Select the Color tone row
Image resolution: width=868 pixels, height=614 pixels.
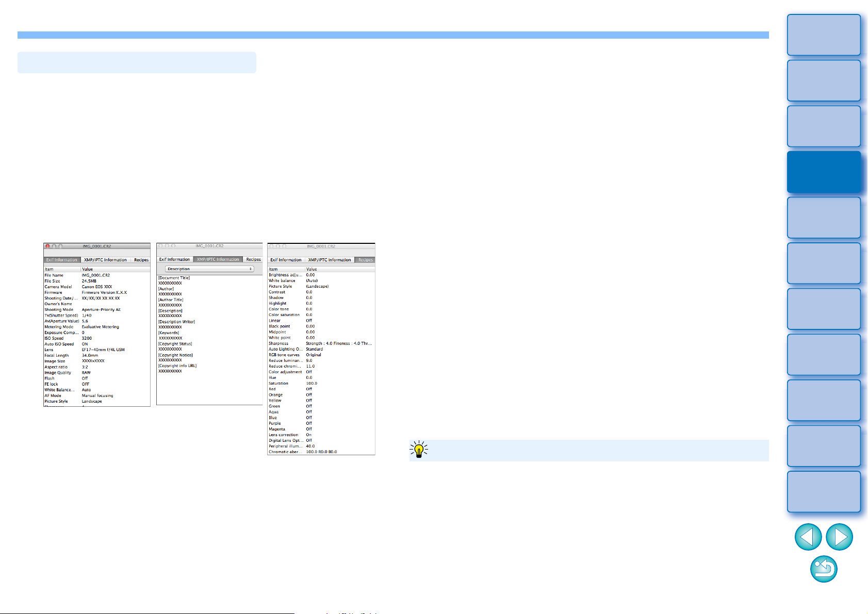click(321, 309)
